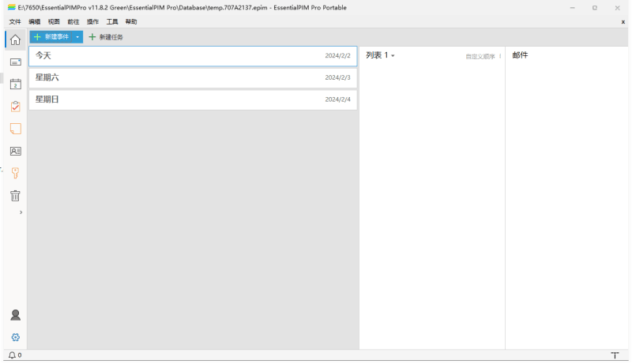Open settings via the gear icon
This screenshot has height=364, width=632.
pyautogui.click(x=15, y=337)
